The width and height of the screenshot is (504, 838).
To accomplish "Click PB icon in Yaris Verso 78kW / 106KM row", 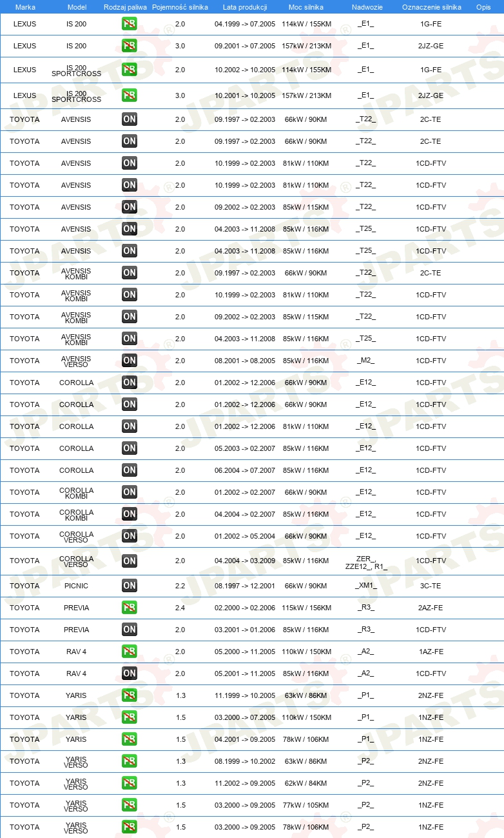I will 130,827.
